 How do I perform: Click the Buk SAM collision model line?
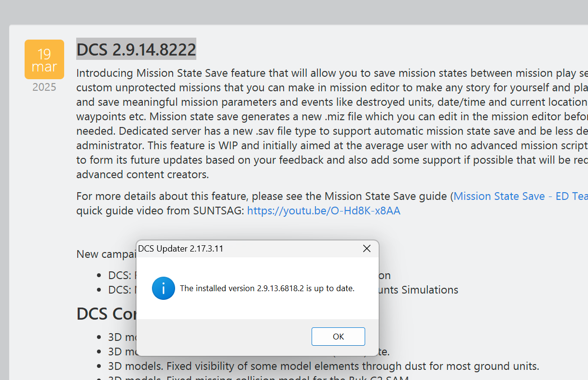259,377
